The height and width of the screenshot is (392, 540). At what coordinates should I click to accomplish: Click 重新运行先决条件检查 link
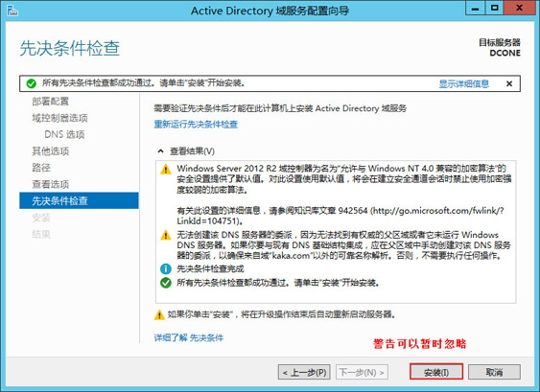196,125
